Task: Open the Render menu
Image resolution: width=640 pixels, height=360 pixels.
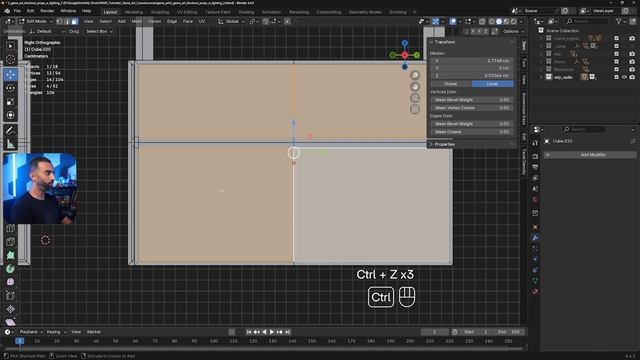Action: click(x=47, y=11)
